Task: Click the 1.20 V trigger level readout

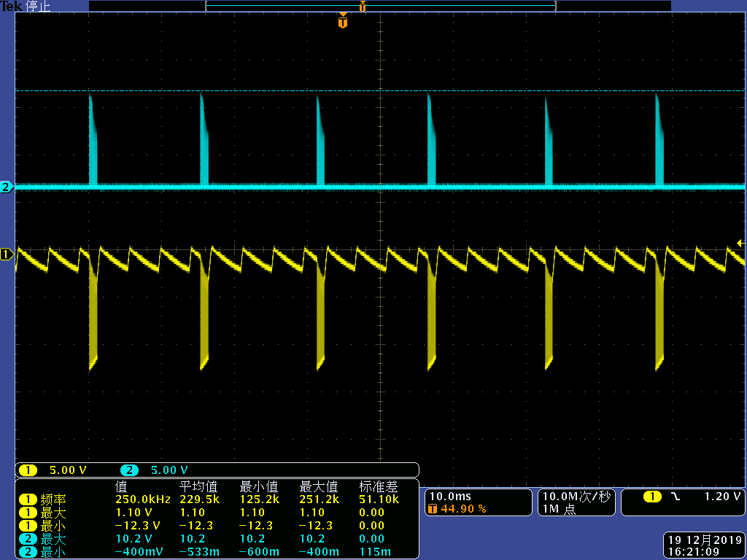Action: [722, 497]
